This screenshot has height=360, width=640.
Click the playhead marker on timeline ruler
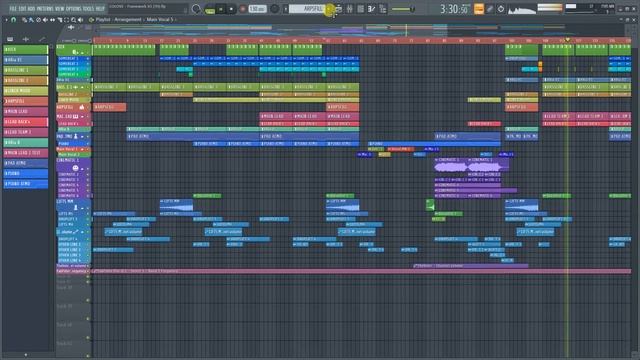point(567,40)
